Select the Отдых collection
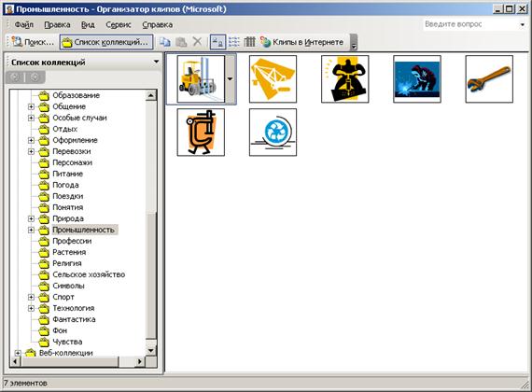 click(64, 129)
